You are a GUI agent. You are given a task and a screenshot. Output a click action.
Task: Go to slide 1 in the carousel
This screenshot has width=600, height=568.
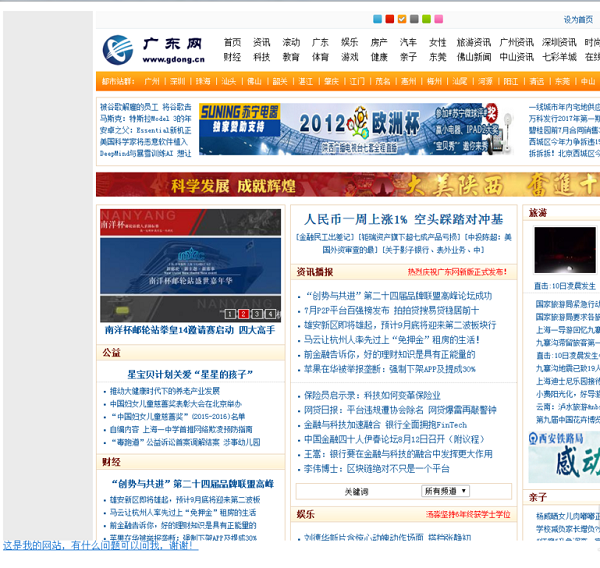(231, 314)
